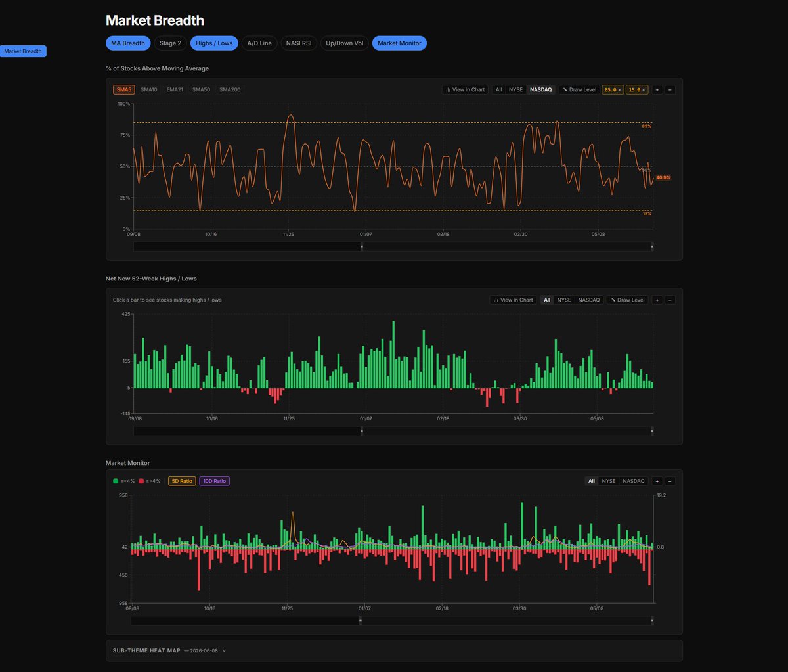Image resolution: width=788 pixels, height=672 pixels.
Task: Select the SMA5 moving average tab
Action: 124,89
